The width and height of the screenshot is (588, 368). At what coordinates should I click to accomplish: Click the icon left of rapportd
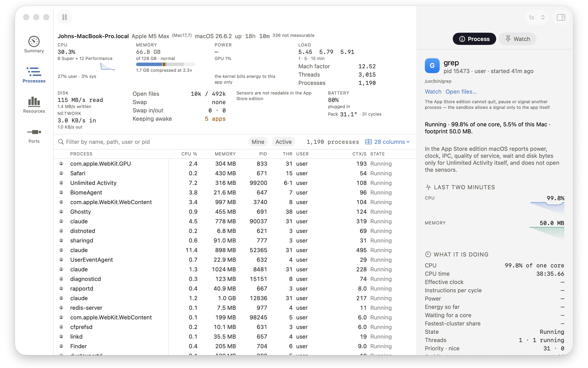pyautogui.click(x=61, y=288)
